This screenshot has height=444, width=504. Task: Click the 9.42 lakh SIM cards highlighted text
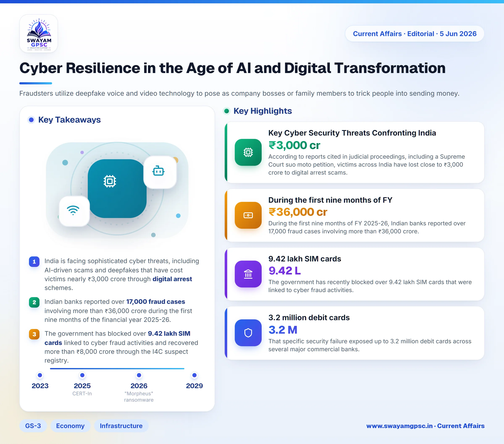(117, 338)
